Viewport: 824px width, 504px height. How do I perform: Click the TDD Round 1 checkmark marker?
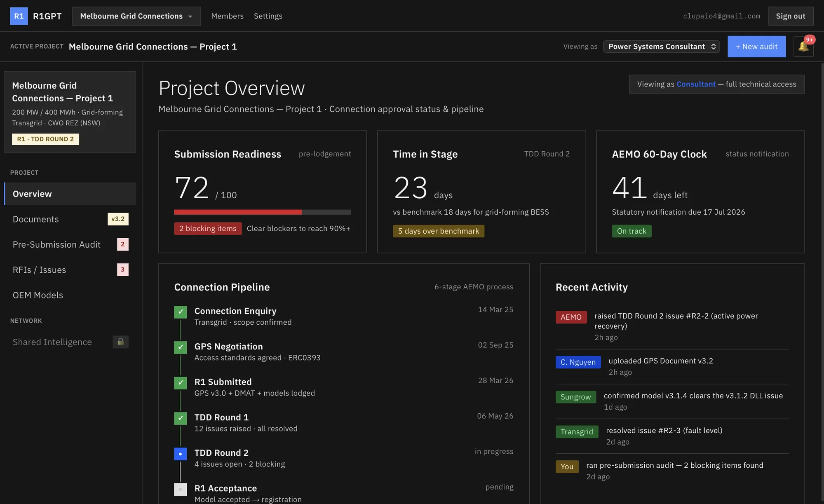(x=181, y=418)
